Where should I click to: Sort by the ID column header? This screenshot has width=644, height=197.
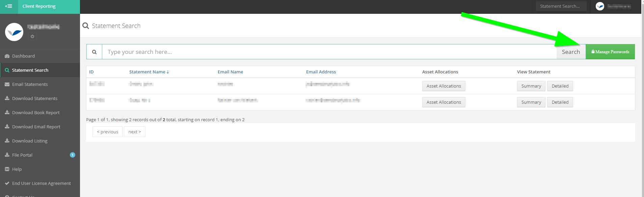(x=91, y=72)
